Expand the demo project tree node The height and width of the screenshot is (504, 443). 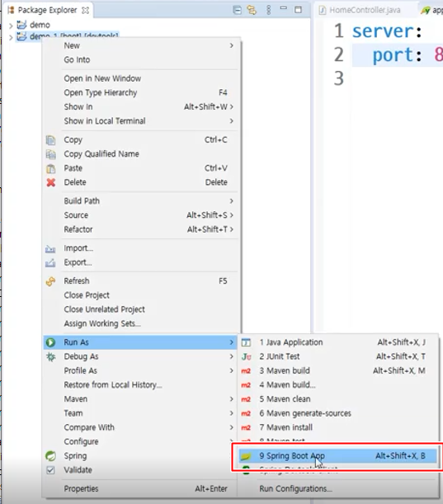click(11, 26)
